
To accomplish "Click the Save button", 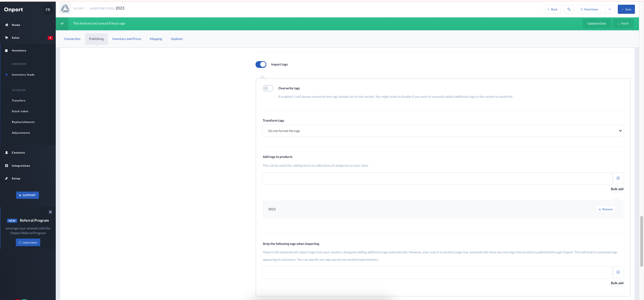I will 626,9.
